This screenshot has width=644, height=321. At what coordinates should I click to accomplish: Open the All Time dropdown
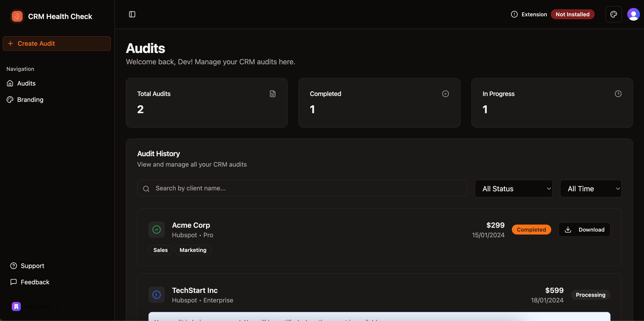click(x=591, y=188)
